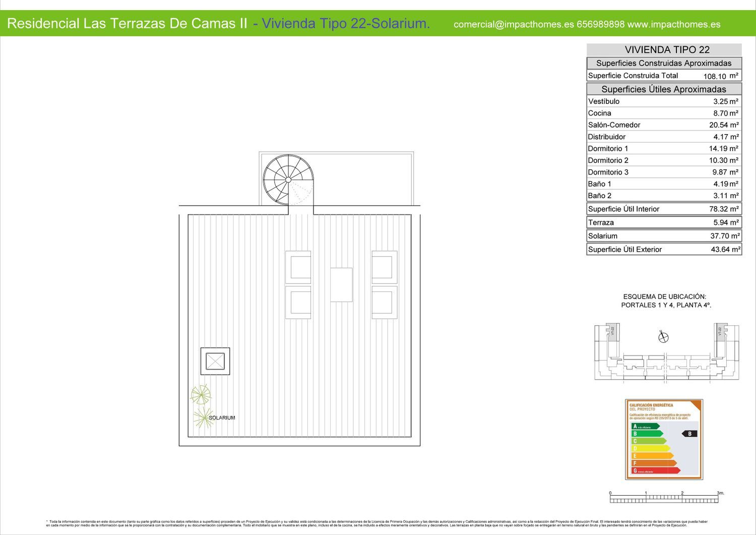Click the upper green plant symbol
756x535 pixels.
pyautogui.click(x=201, y=395)
